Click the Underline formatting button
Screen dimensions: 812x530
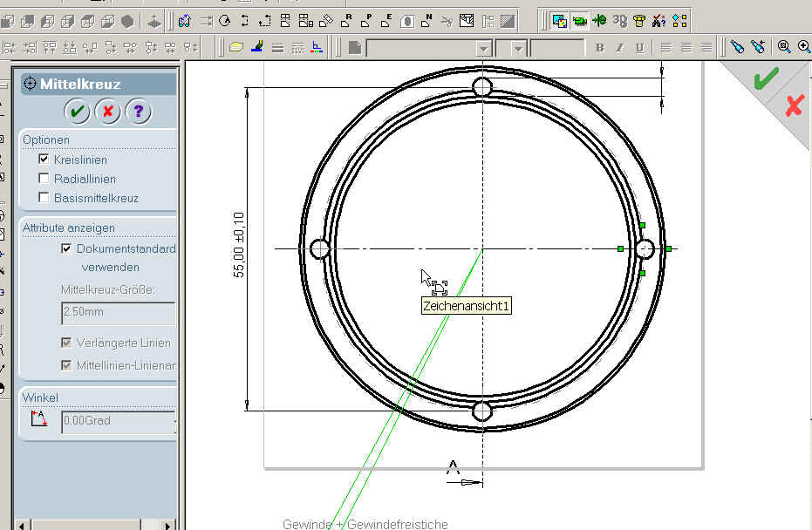click(639, 47)
